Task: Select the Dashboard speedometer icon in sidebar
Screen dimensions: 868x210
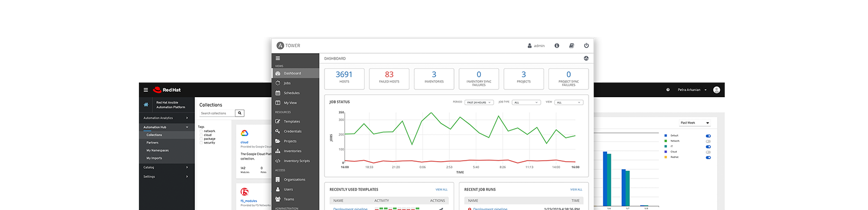Action: coord(278,73)
